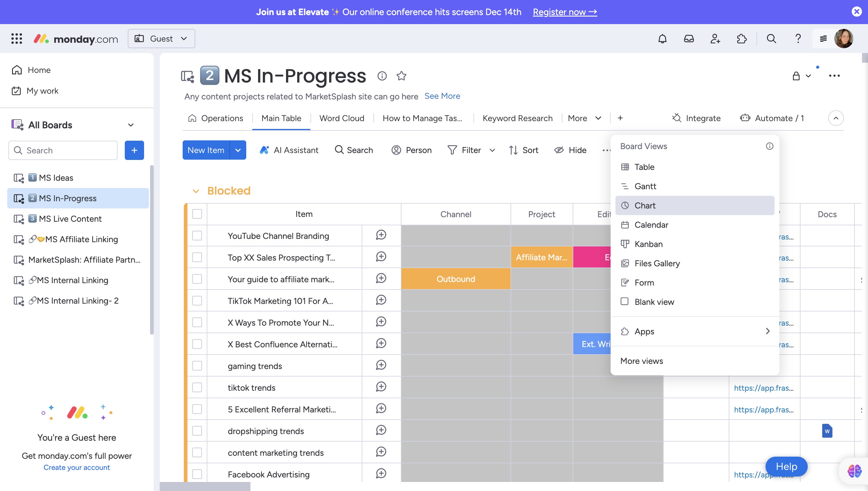
Task: Tick the tiktok trends item checkbox
Action: [197, 387]
